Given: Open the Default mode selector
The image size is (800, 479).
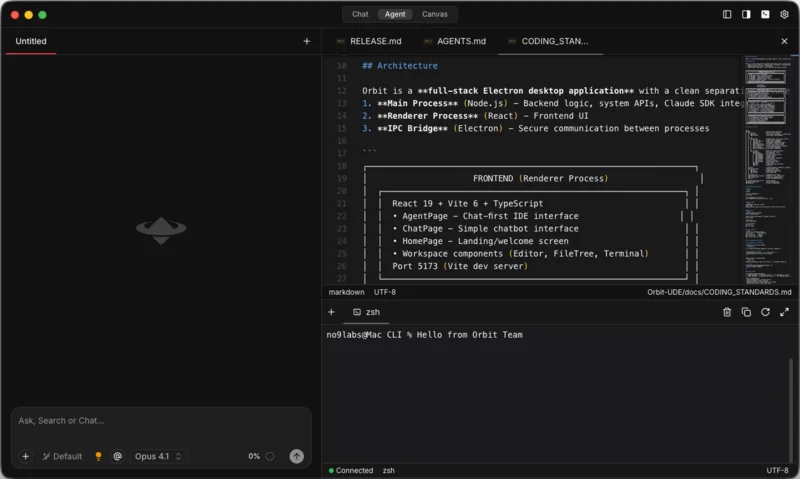Looking at the screenshot, I should (62, 456).
